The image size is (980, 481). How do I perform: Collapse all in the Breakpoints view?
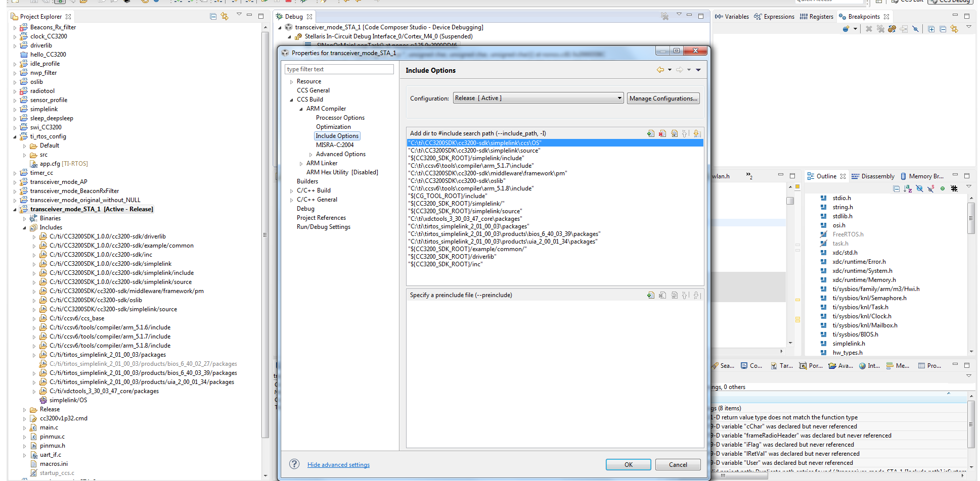[943, 29]
